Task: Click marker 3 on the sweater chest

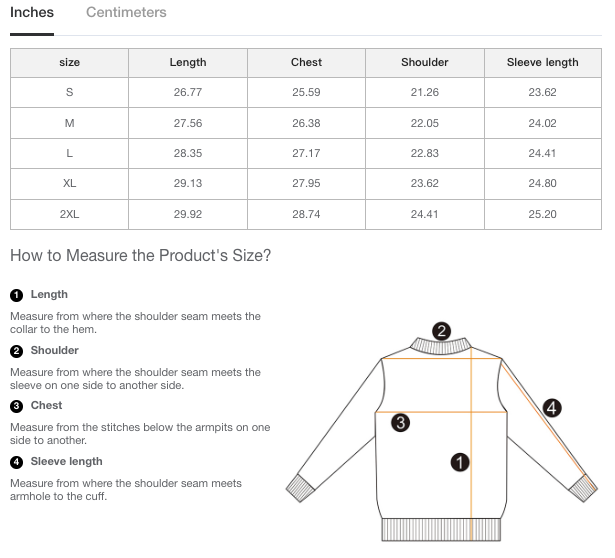Action: 400,423
